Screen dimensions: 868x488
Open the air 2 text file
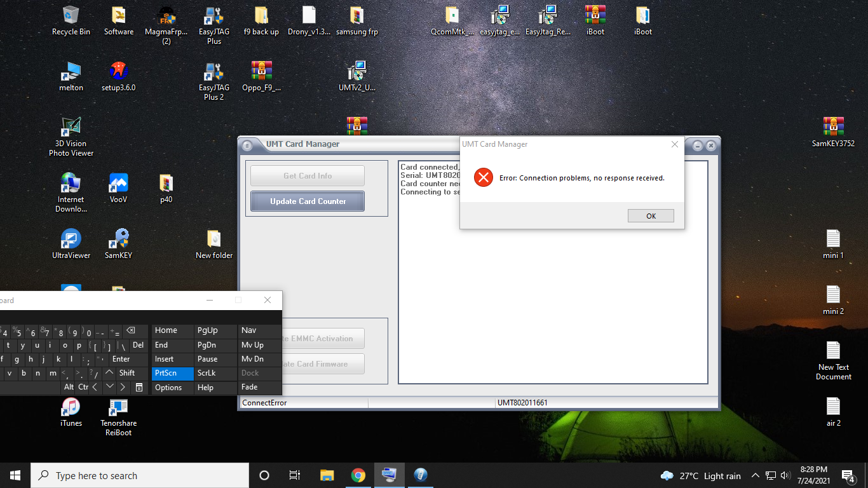[x=833, y=412]
